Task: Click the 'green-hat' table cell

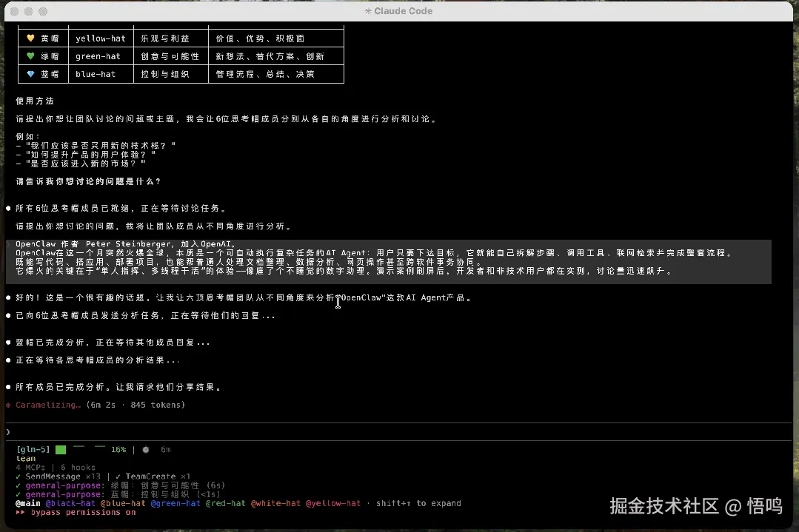Action: coord(101,56)
